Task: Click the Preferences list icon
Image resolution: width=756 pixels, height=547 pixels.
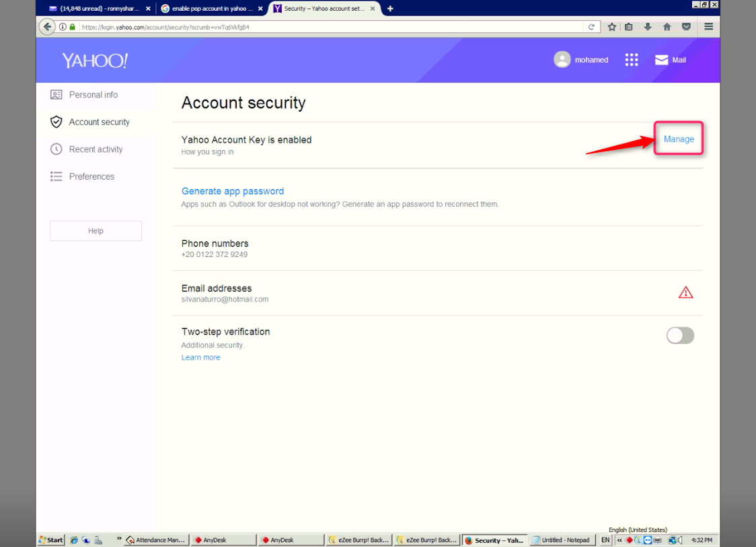Action: click(x=56, y=176)
